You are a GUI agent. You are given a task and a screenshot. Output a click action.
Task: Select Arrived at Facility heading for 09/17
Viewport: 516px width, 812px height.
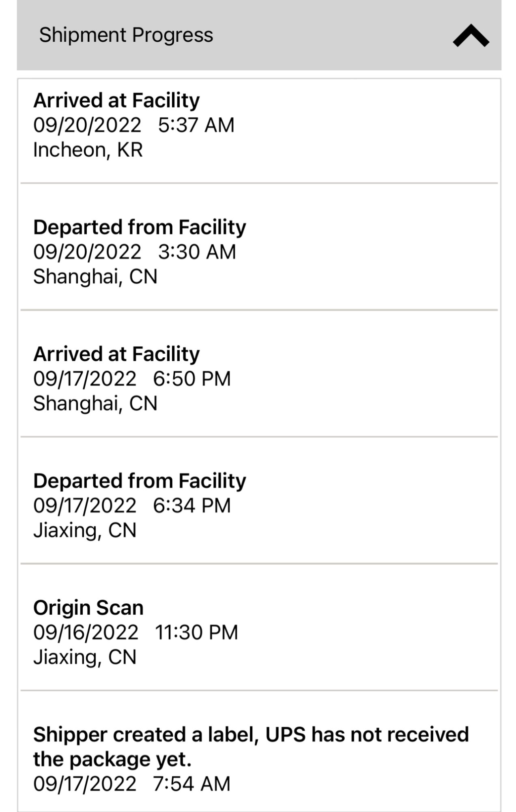click(x=116, y=354)
